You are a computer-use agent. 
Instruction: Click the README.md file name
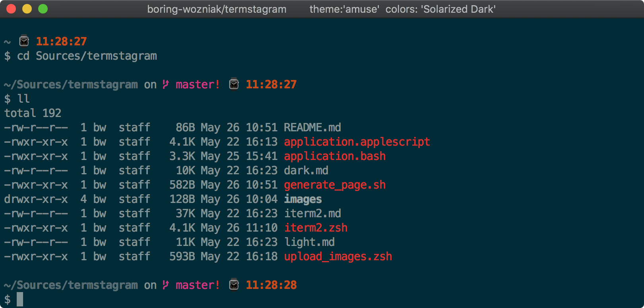click(x=312, y=127)
